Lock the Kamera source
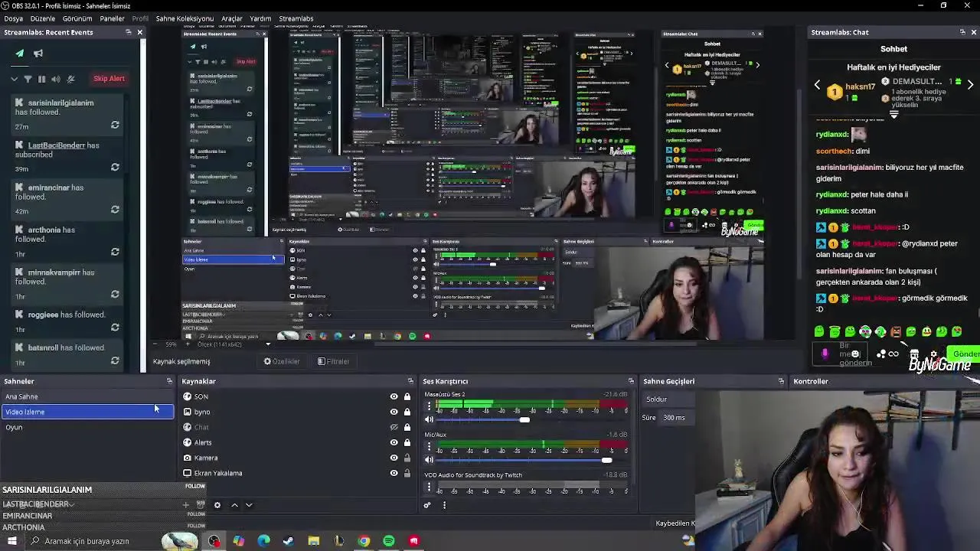The image size is (980, 551). click(x=407, y=458)
